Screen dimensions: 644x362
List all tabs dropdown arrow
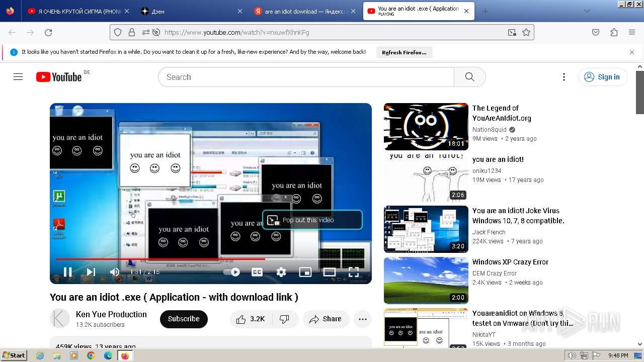[587, 11]
